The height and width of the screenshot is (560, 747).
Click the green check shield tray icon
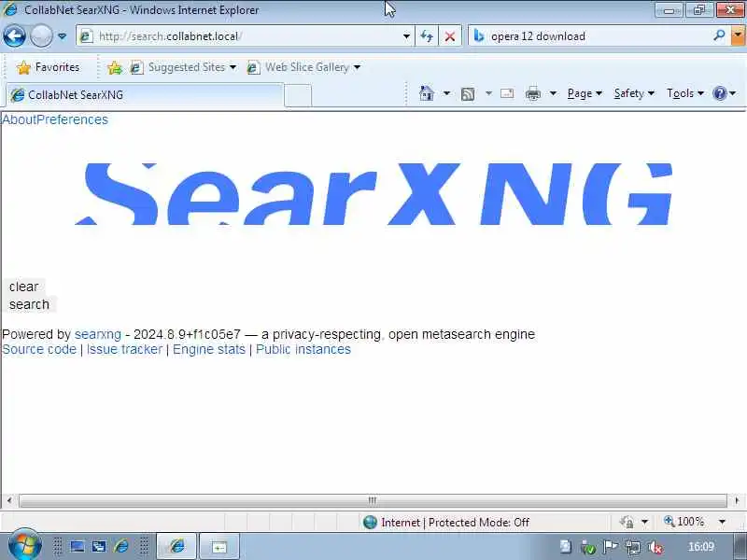[x=589, y=548]
